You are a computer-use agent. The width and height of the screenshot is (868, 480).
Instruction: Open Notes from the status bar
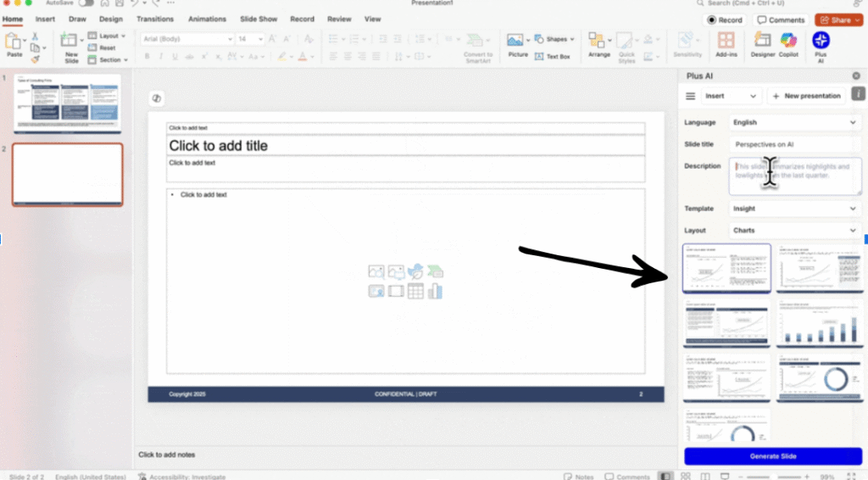pos(578,476)
